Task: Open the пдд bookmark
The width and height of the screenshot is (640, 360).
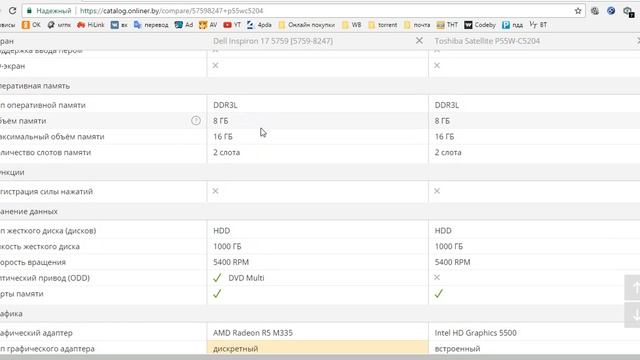Action: coord(513,25)
